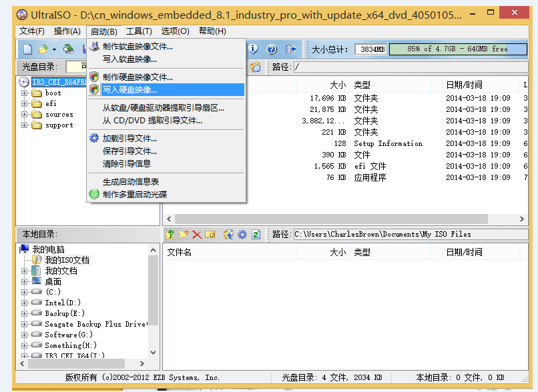
Task: Expand the 我的文档 tree node
Action: 24,271
